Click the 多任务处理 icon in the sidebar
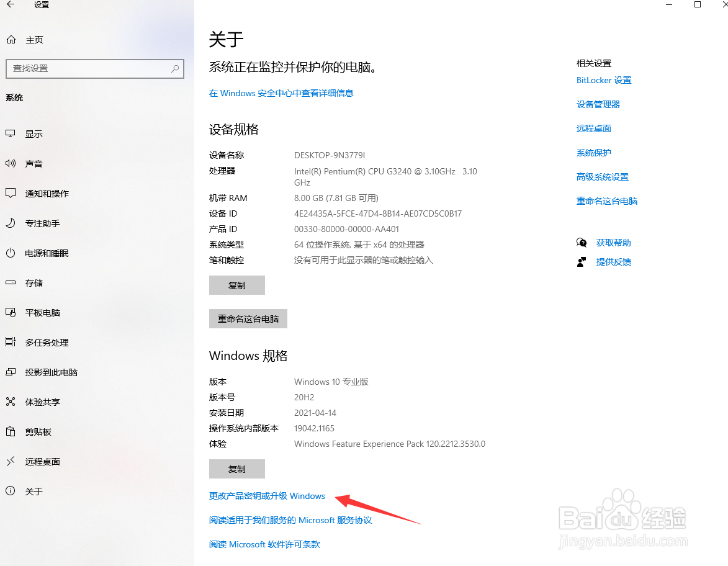Image resolution: width=728 pixels, height=566 pixels. pos(11,342)
